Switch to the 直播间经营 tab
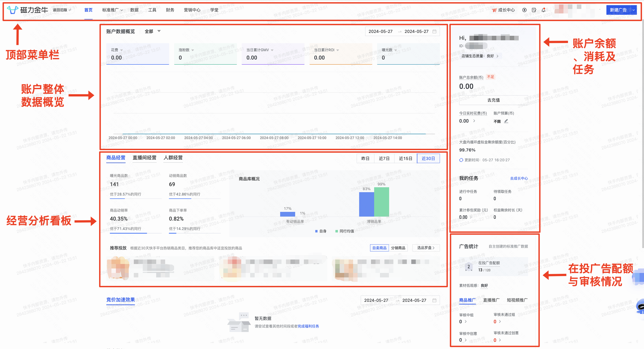The width and height of the screenshot is (644, 349). [145, 158]
